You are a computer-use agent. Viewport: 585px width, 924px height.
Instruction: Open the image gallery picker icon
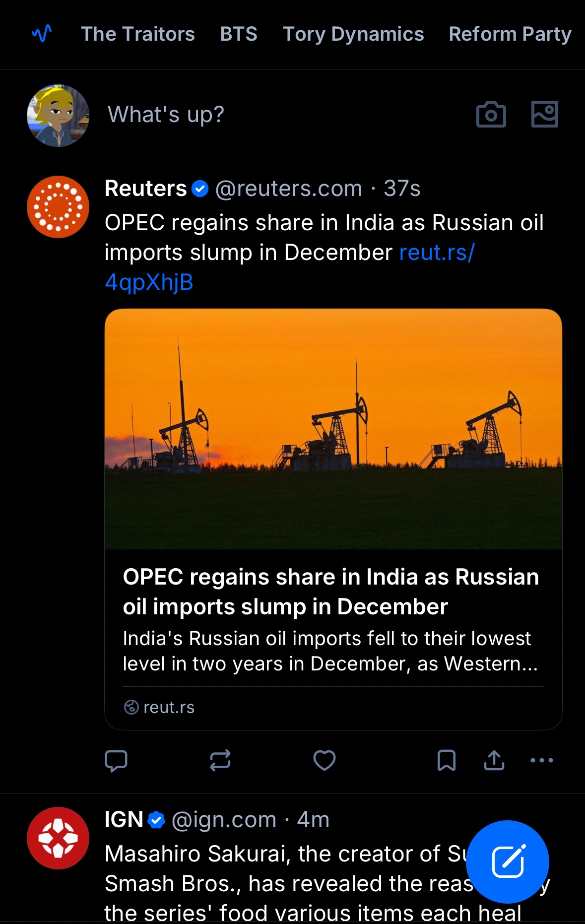(544, 115)
